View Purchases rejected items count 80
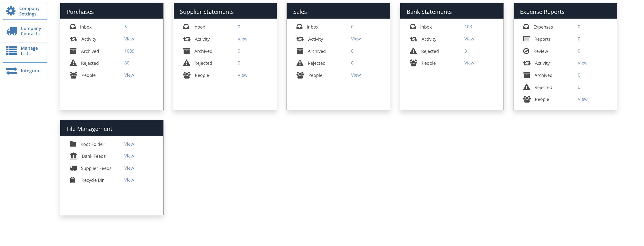Screen dimensions: 644x246 click(x=127, y=63)
